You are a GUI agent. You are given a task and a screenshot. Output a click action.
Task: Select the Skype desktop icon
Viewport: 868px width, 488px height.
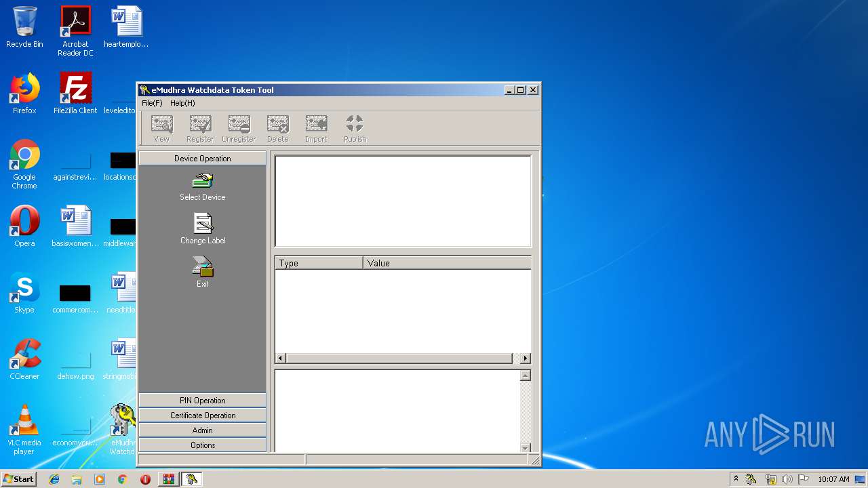click(x=24, y=293)
